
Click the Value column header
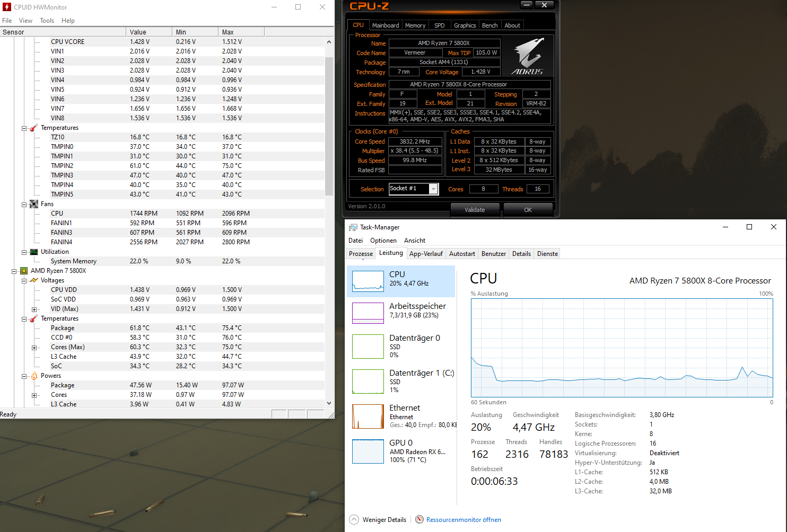[150, 32]
